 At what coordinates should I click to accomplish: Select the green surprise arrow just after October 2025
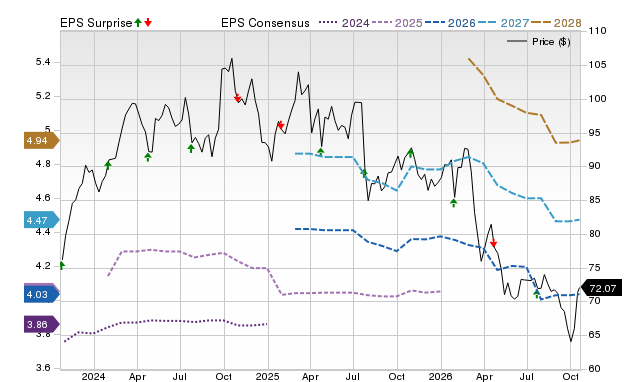tap(411, 153)
